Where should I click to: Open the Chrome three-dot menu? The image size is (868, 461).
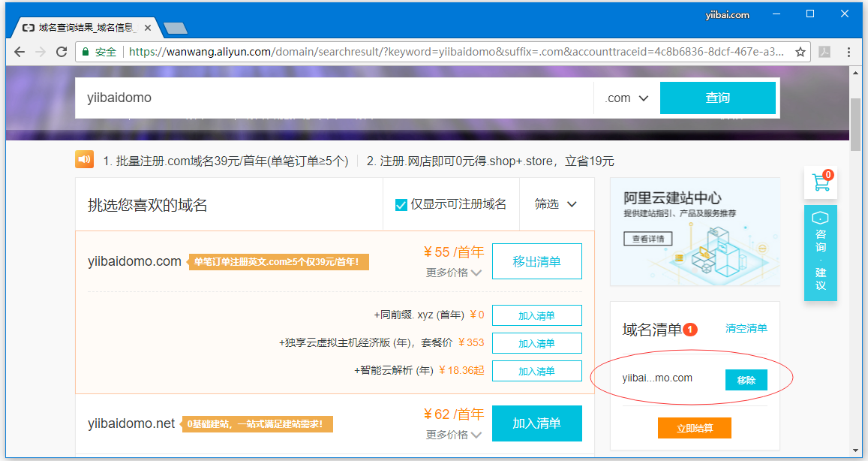tap(848, 52)
